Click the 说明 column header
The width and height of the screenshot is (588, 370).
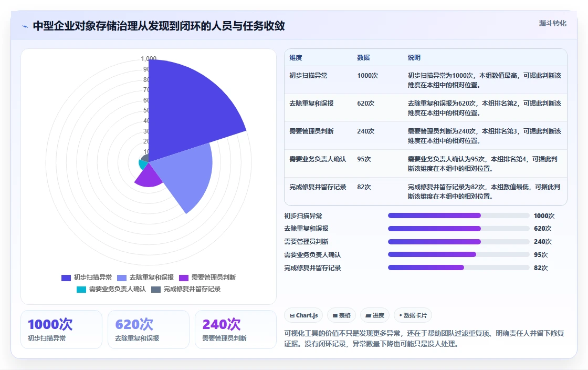(x=414, y=58)
